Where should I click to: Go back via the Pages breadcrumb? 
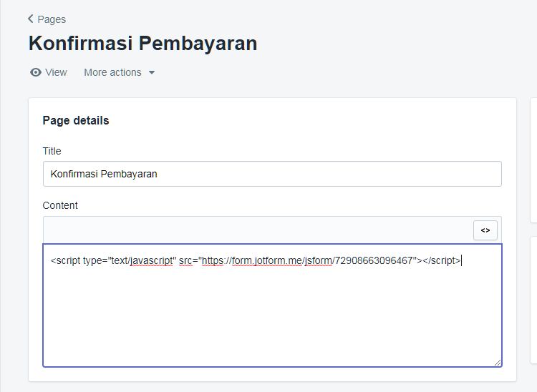52,19
